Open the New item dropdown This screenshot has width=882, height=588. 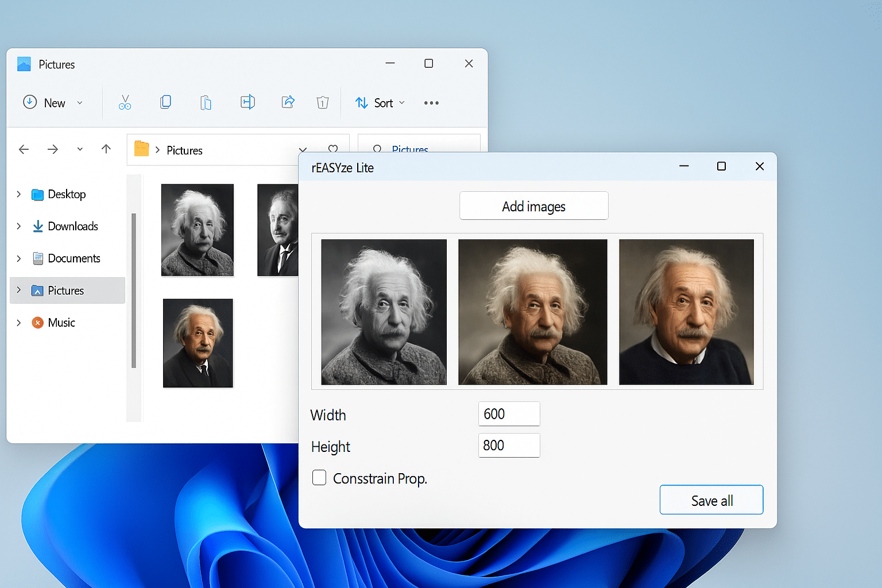coord(53,103)
